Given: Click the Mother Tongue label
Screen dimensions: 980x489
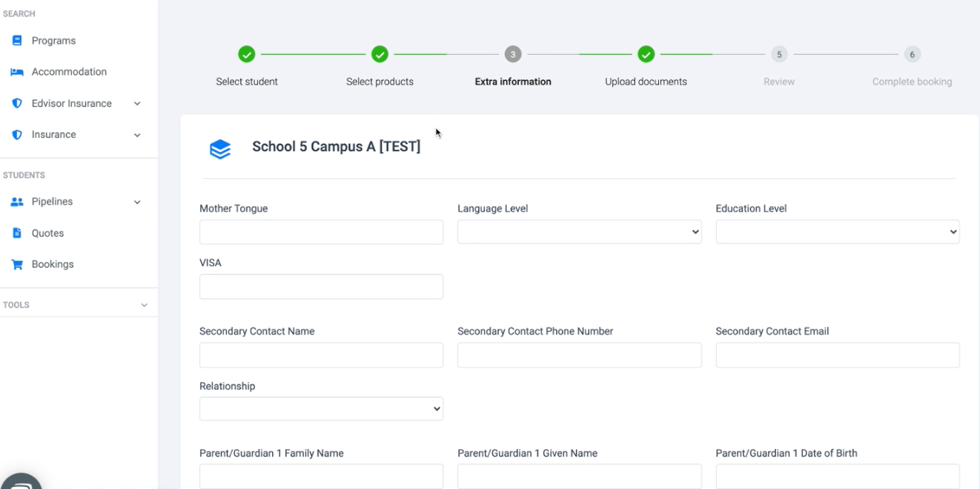Looking at the screenshot, I should click(234, 209).
